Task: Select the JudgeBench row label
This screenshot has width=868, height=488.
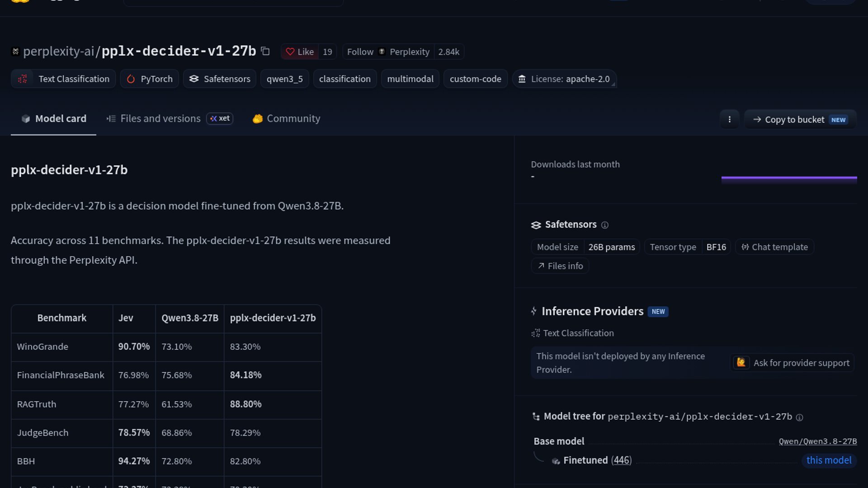Action: pos(42,432)
